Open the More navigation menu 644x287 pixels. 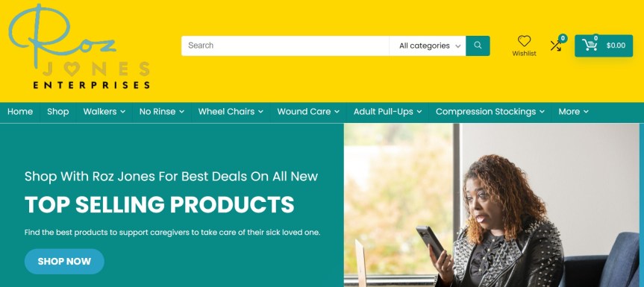tap(573, 112)
